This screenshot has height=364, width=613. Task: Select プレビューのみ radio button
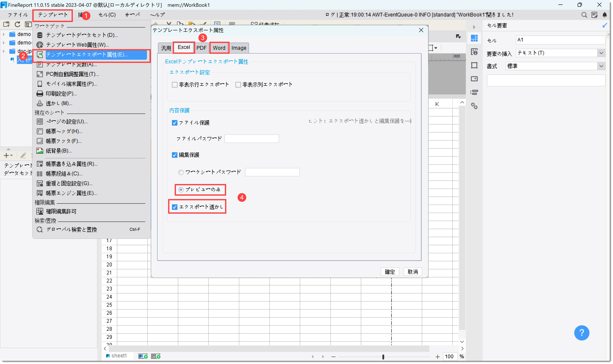coord(181,190)
